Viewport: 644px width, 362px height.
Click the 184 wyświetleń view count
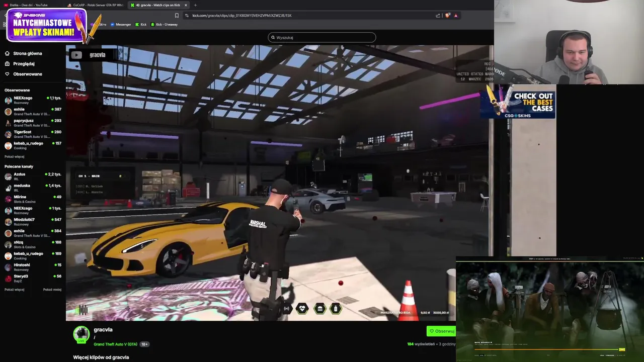[x=421, y=344]
